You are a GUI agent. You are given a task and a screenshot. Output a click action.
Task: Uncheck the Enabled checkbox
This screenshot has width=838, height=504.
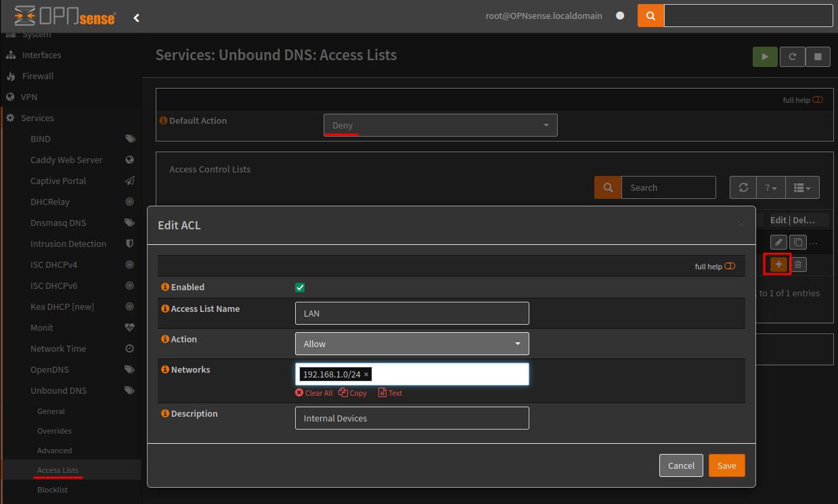tap(300, 288)
